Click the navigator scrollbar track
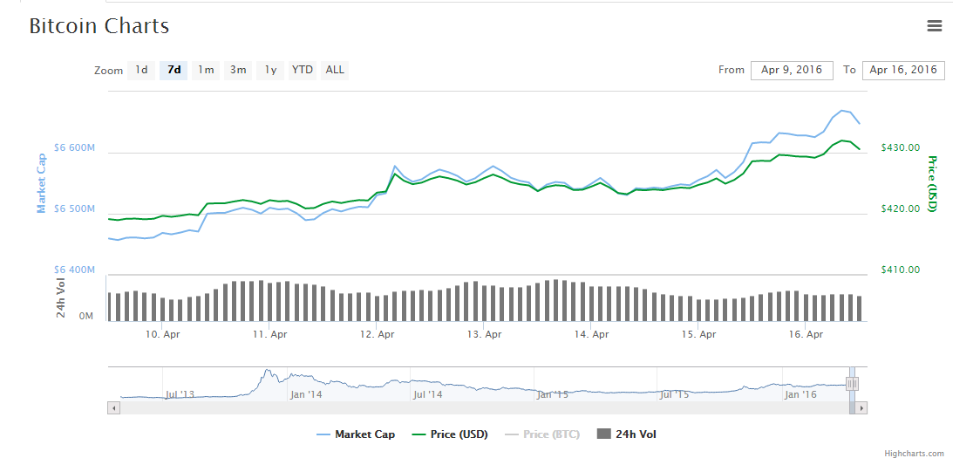The height and width of the screenshot is (465, 980). [x=480, y=407]
